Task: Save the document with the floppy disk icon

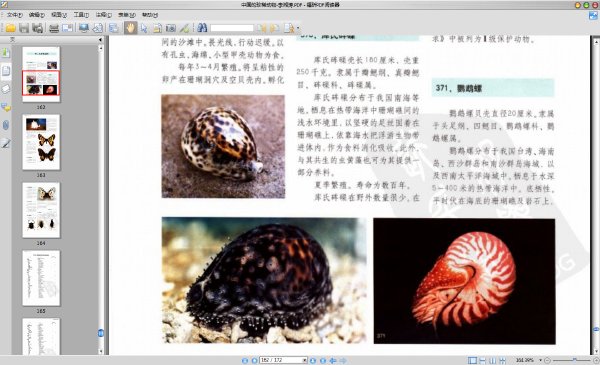Action: (x=24, y=28)
